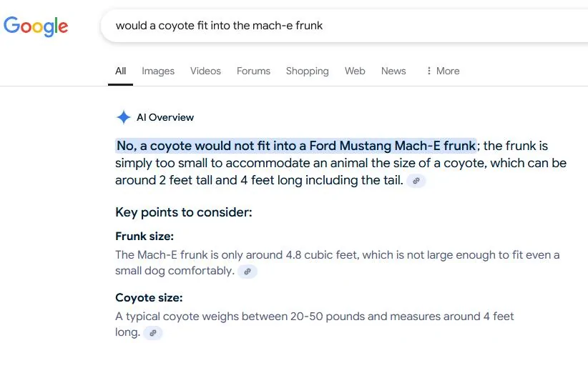The width and height of the screenshot is (588, 383).
Task: Click the AI Overview sparkle icon
Action: (123, 117)
